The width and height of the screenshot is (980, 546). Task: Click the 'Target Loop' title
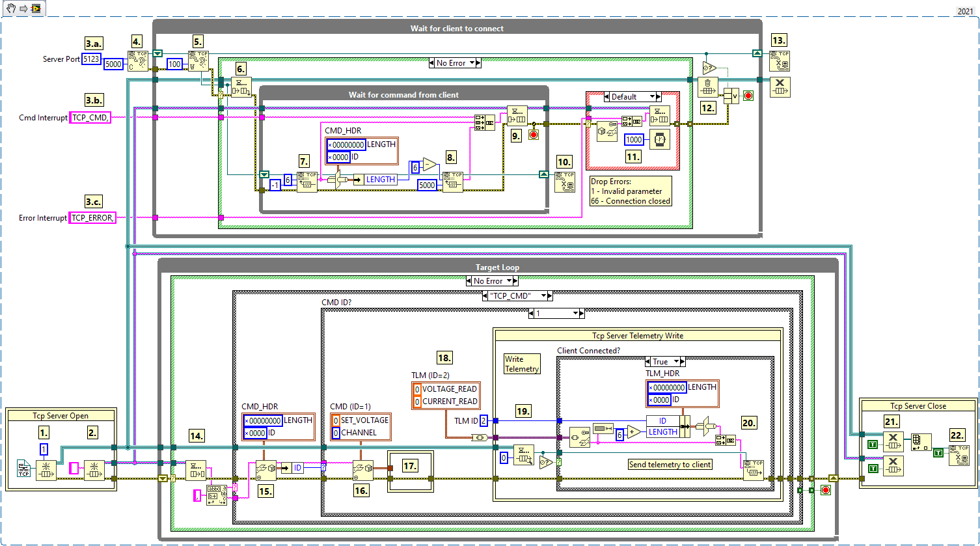click(x=497, y=267)
